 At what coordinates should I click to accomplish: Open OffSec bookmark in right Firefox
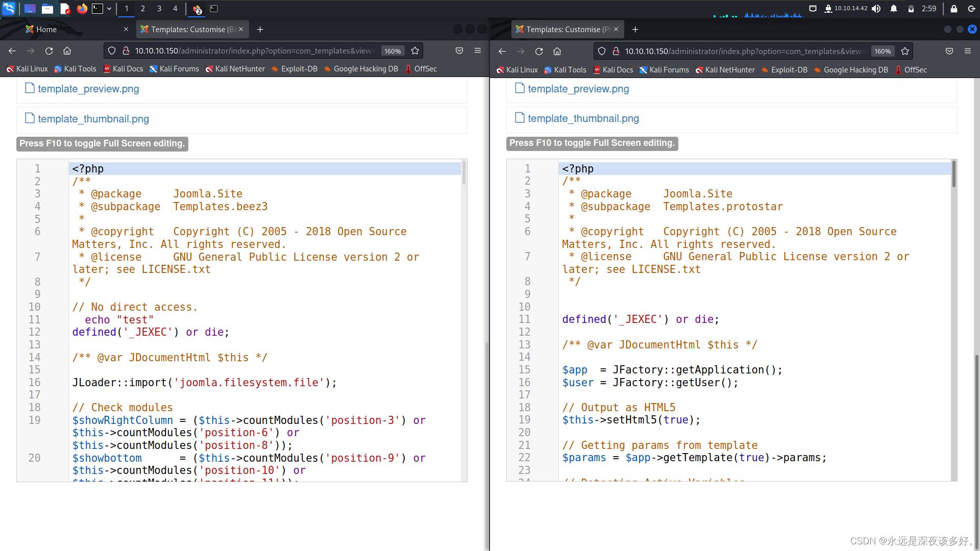[911, 70]
